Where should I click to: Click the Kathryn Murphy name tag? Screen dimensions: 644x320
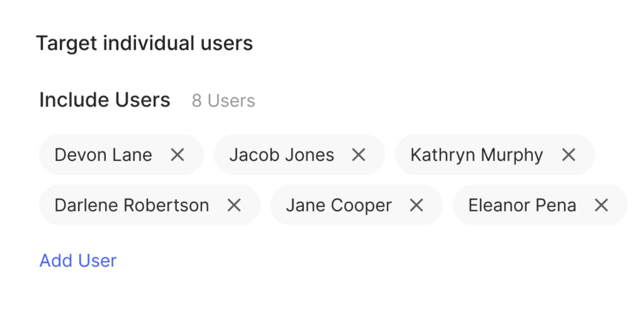(477, 155)
